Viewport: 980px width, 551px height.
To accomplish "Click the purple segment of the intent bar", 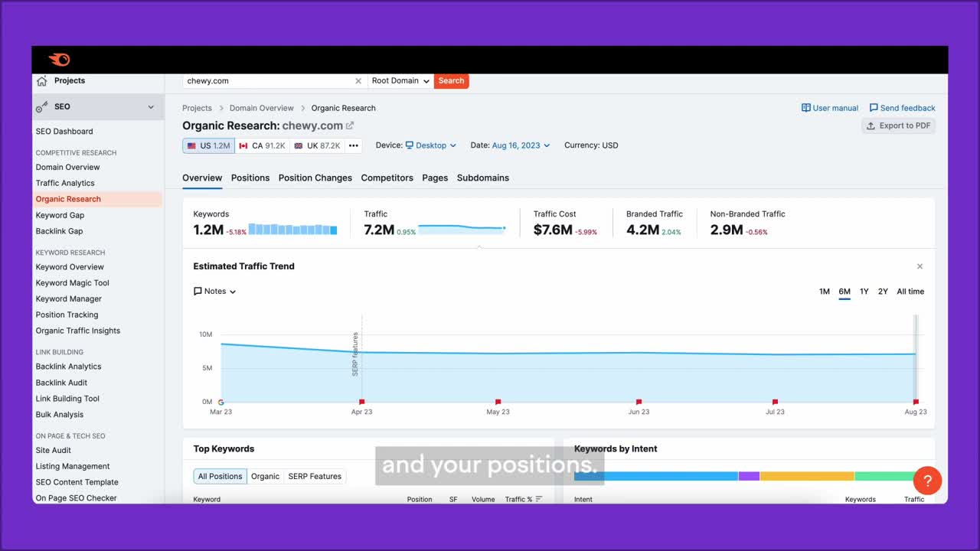I will [x=749, y=476].
